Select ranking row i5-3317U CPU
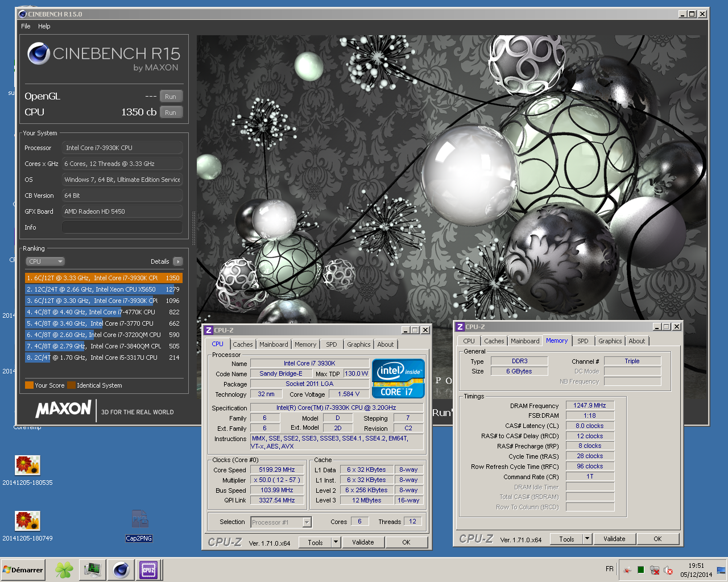The image size is (728, 582). [104, 357]
